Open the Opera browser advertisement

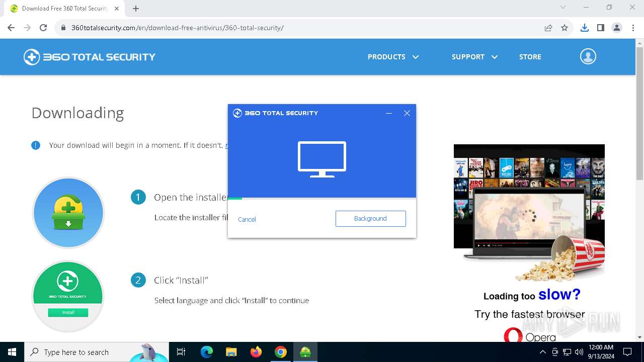click(529, 243)
